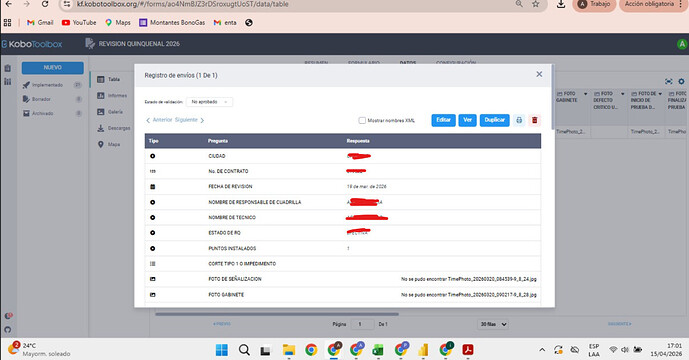The image size is (689, 360).
Task: Open the Gmail bookmark
Action: click(x=40, y=22)
